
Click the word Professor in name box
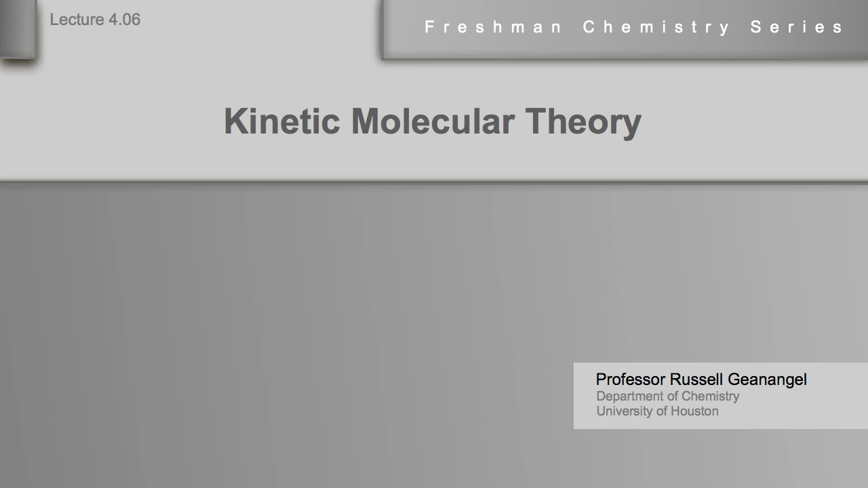point(631,380)
